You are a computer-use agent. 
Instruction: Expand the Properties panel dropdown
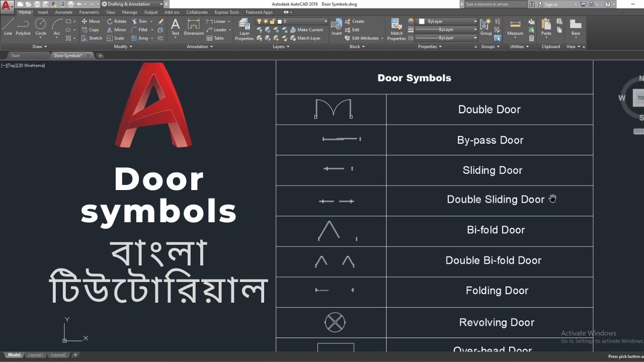point(430,47)
